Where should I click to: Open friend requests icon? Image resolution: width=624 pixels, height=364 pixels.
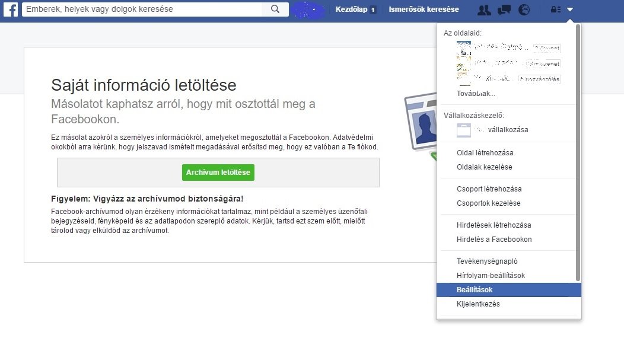click(x=484, y=9)
